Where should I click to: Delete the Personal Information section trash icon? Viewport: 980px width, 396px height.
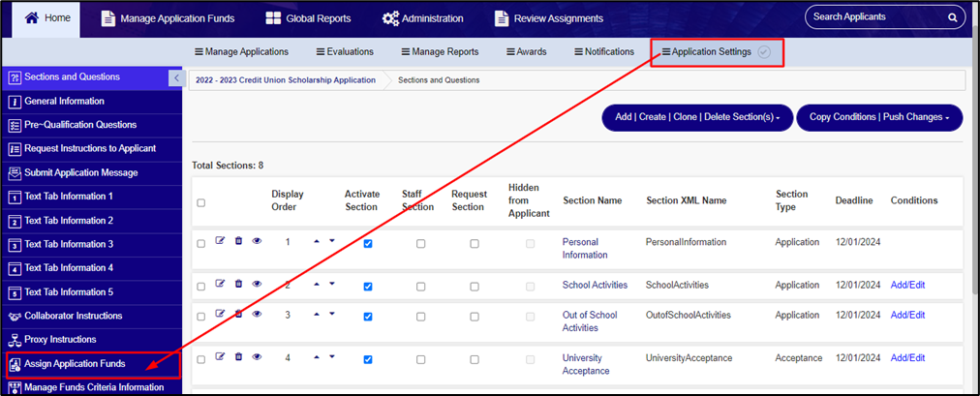(238, 240)
